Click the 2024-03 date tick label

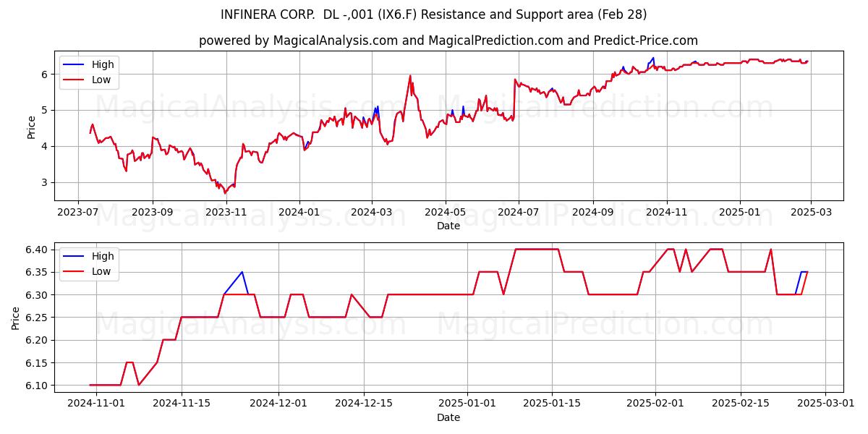pos(372,213)
